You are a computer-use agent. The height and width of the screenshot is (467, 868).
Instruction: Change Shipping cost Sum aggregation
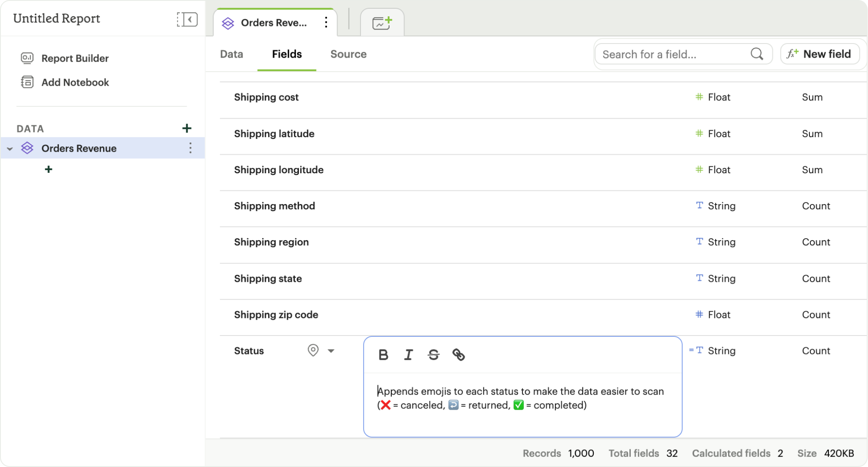pos(812,97)
